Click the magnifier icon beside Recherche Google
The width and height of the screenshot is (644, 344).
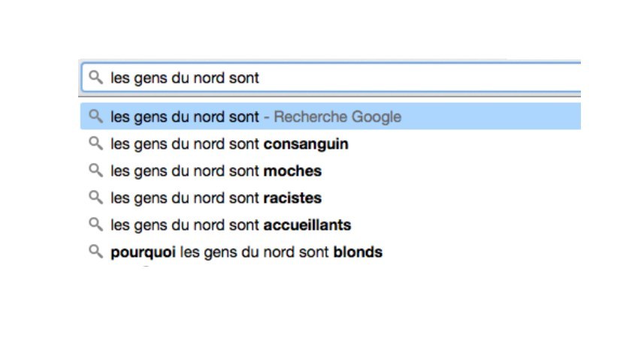click(95, 116)
